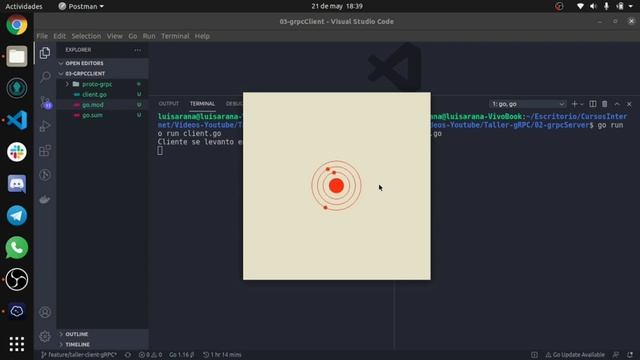Open Telegram from the dock
The image size is (640, 360).
[17, 216]
